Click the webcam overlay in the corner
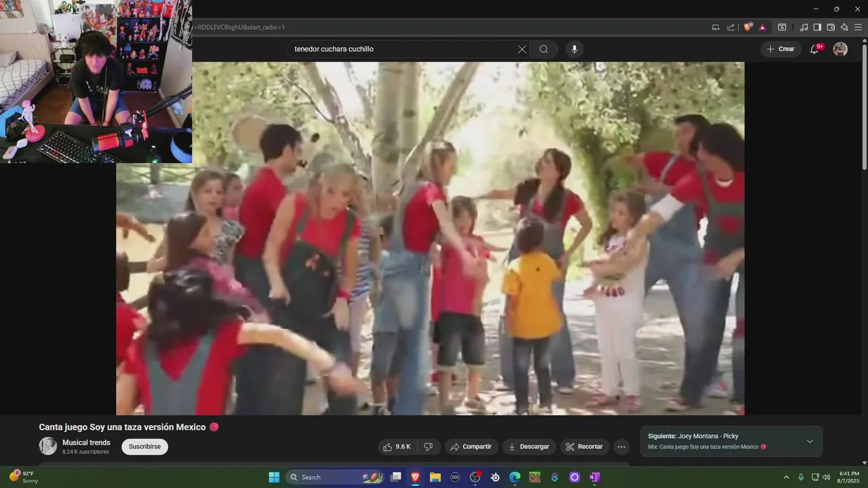This screenshot has height=488, width=868. [96, 81]
